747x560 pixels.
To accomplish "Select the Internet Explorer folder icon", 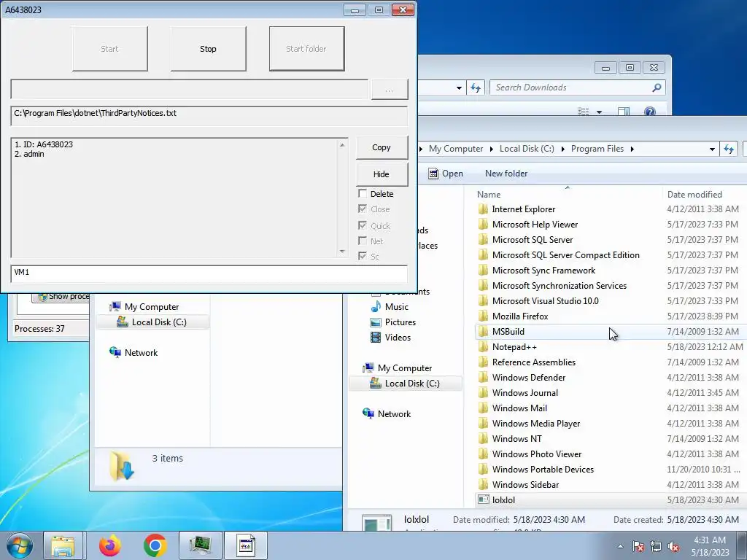I will tap(483, 209).
